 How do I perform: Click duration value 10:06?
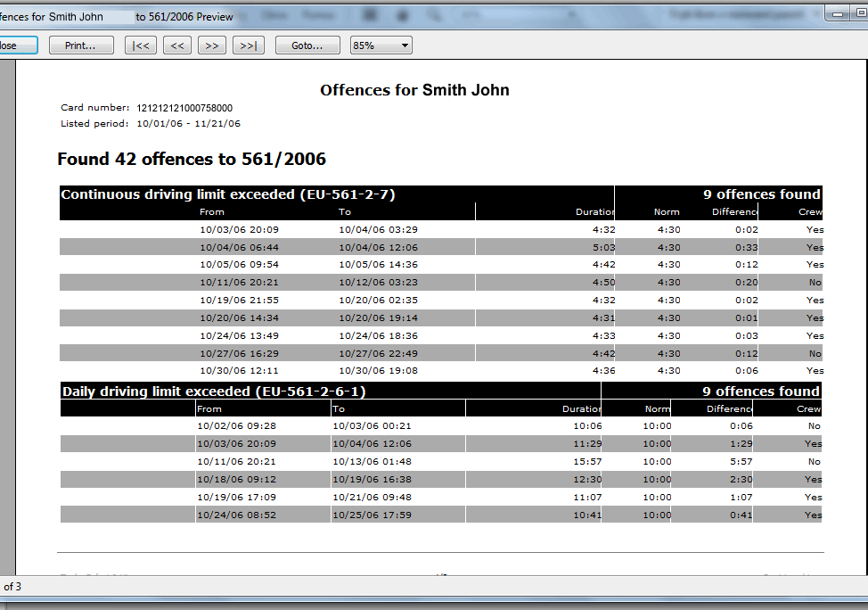coord(587,425)
